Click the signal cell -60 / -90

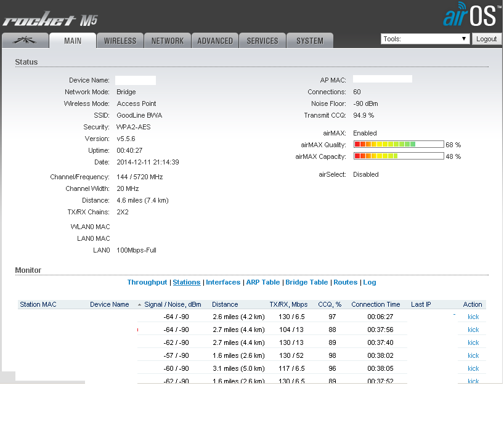coord(176,368)
